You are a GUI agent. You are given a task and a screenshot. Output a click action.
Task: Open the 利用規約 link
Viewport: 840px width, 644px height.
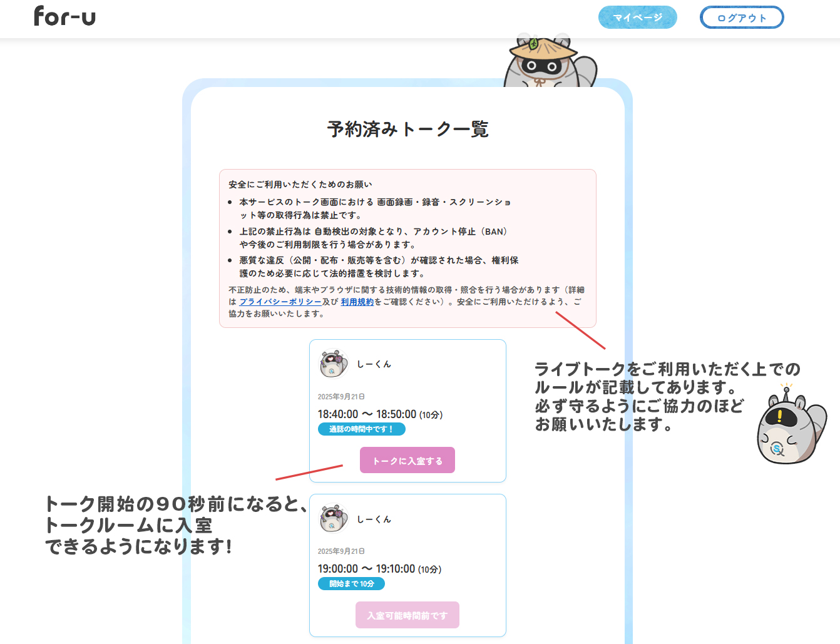357,302
